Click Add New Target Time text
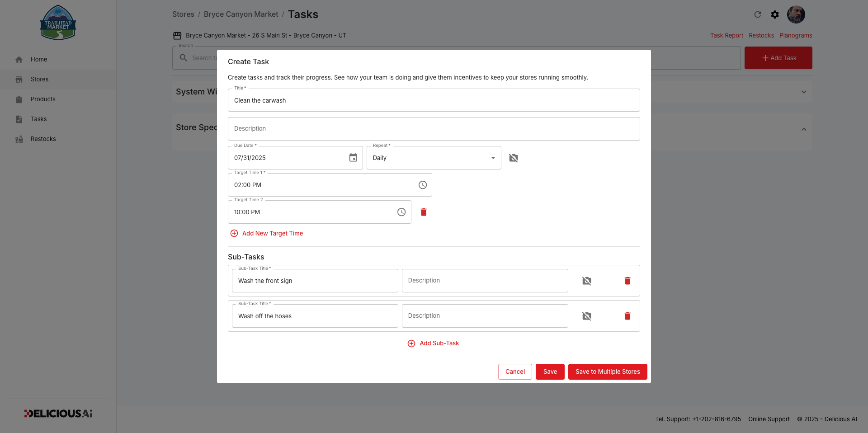Screen dimensions: 868x433 tap(273, 233)
